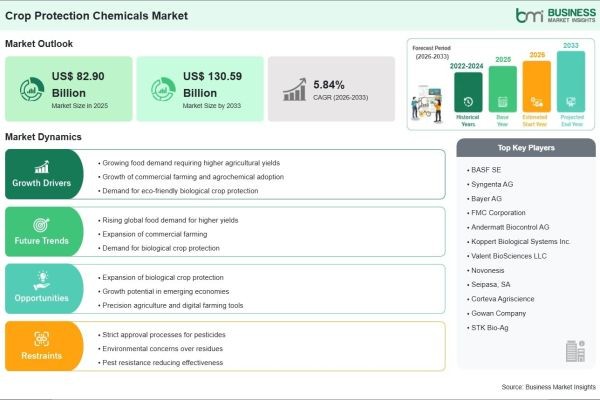Click 'Growth of commercial farming and agrochemical adoption'

click(191, 177)
